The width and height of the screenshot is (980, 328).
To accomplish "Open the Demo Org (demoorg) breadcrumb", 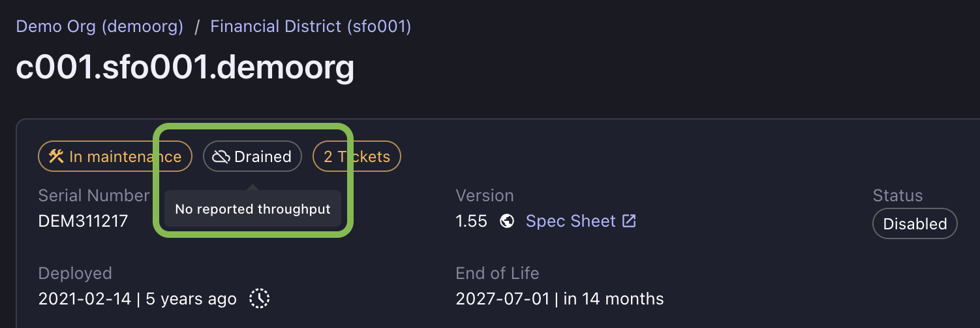I will pos(100,27).
